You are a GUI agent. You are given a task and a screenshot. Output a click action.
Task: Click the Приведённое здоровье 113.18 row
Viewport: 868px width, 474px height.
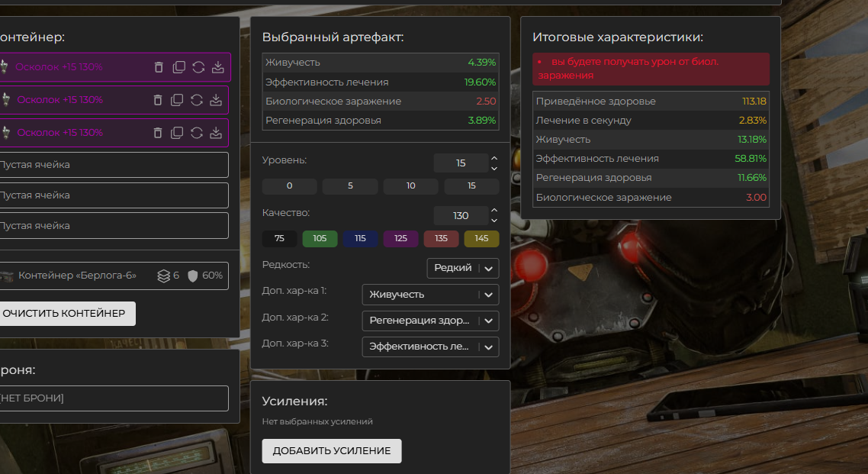(x=651, y=102)
